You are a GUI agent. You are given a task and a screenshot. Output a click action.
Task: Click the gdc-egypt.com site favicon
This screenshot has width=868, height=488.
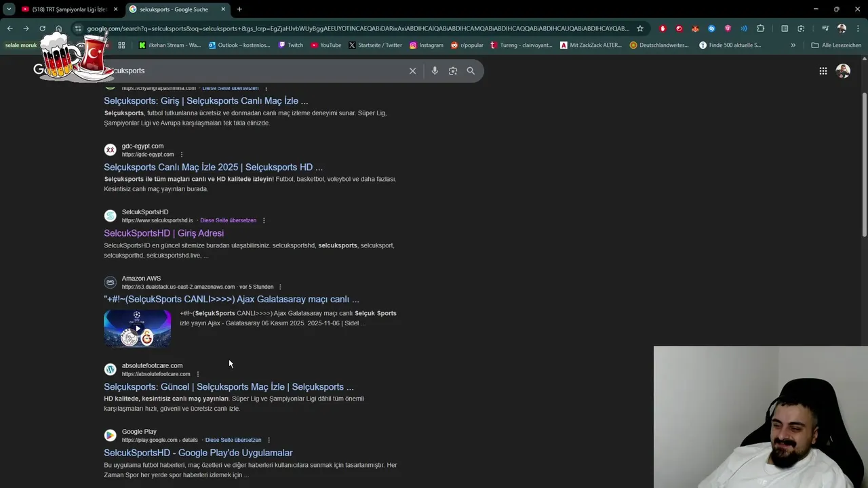(x=110, y=150)
